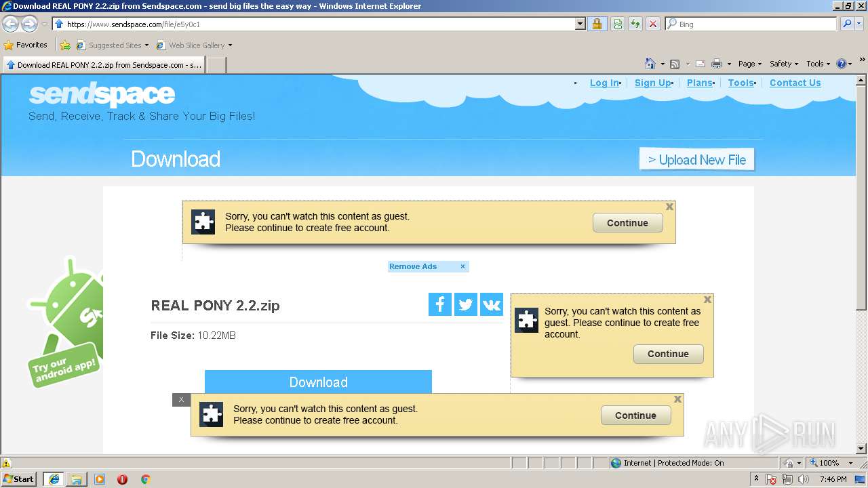
Task: Click Continue in bottom guest notice
Action: point(635,415)
